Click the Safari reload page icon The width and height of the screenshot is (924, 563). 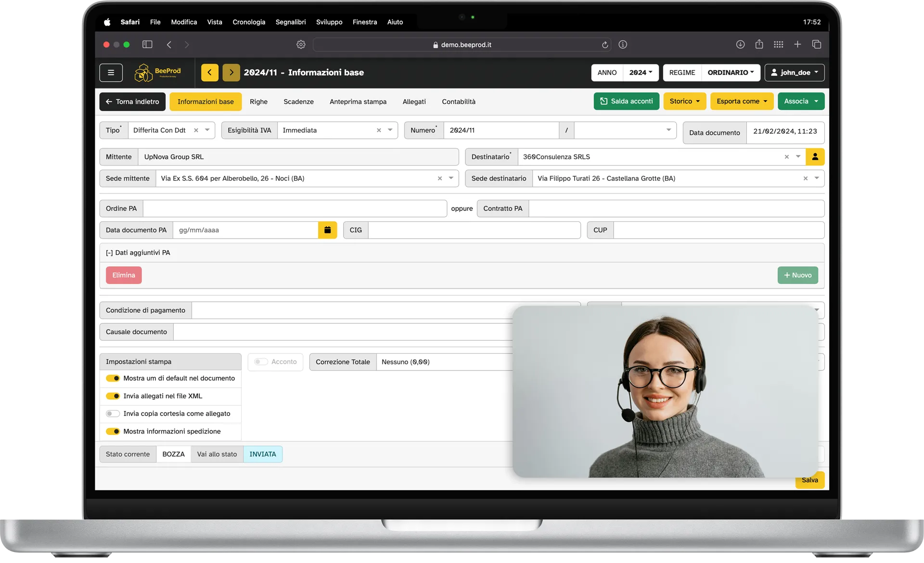click(x=604, y=45)
